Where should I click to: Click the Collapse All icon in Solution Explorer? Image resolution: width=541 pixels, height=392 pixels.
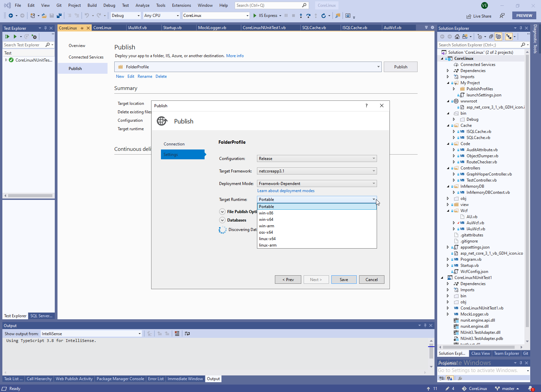click(x=491, y=37)
